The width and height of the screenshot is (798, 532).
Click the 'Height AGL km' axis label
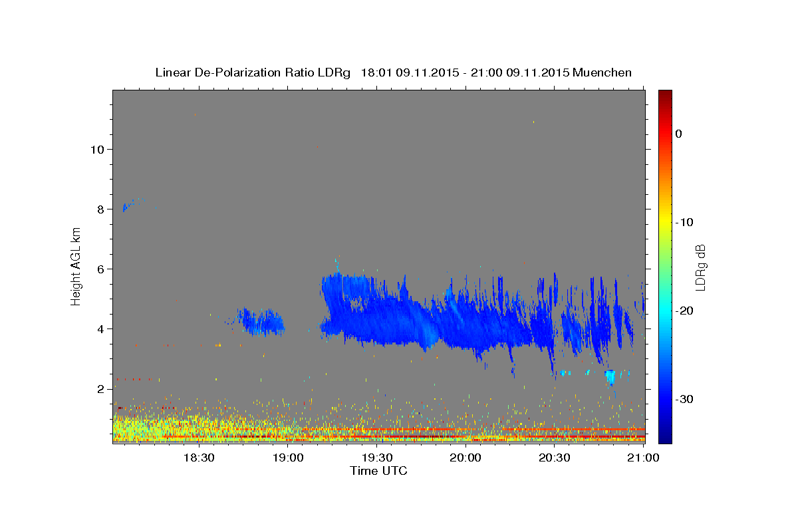pos(76,266)
